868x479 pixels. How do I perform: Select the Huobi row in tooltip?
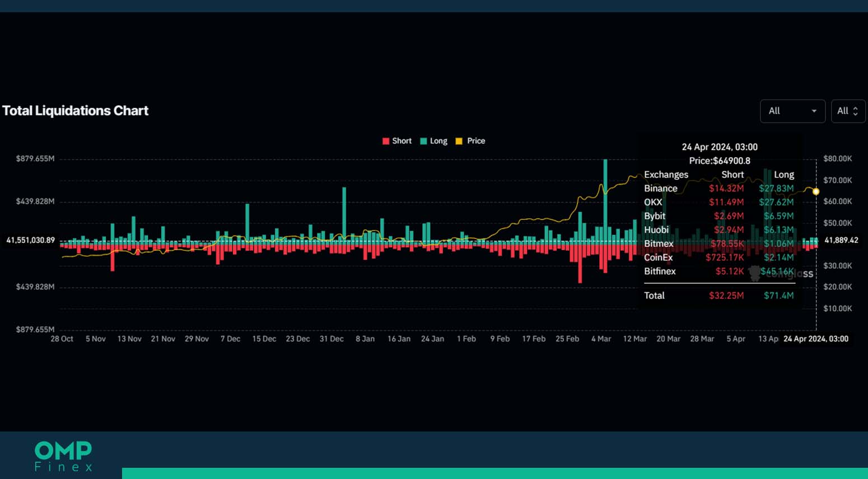coord(719,230)
